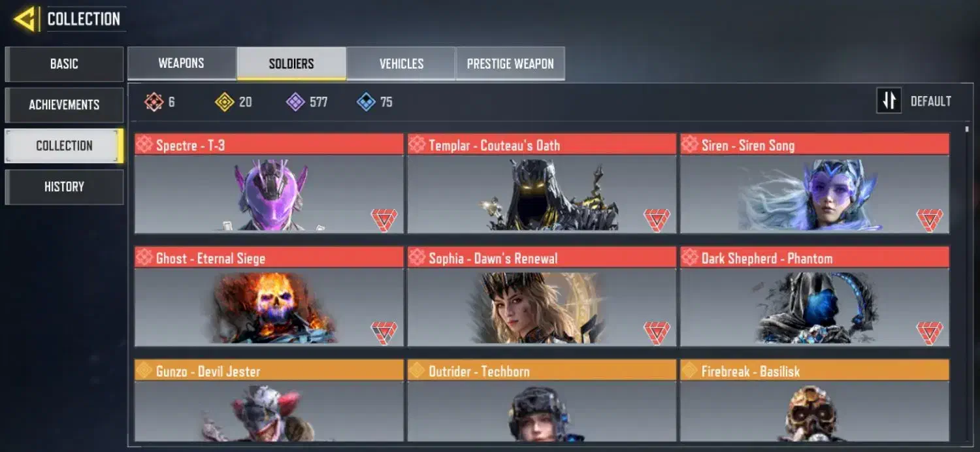Screen dimensions: 980x452
Task: Select Sophia Dawn's Renewal soldier card
Action: tap(542, 297)
